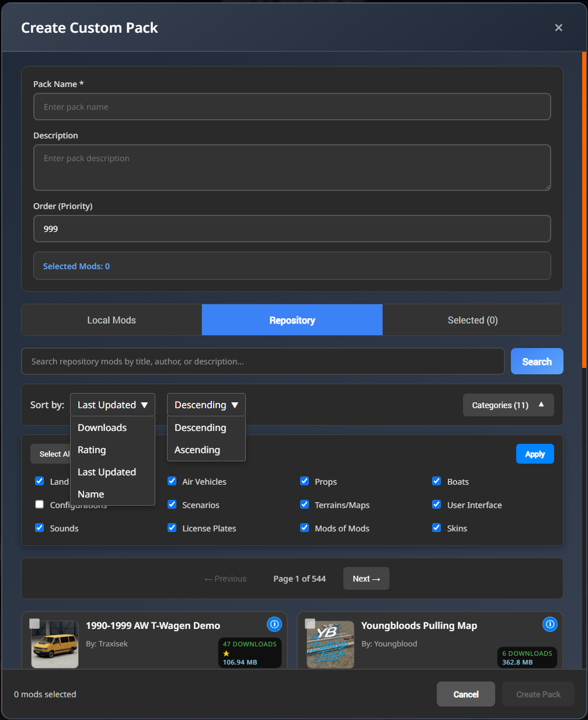The image size is (588, 720).
Task: Uncheck the Props category
Action: [305, 481]
